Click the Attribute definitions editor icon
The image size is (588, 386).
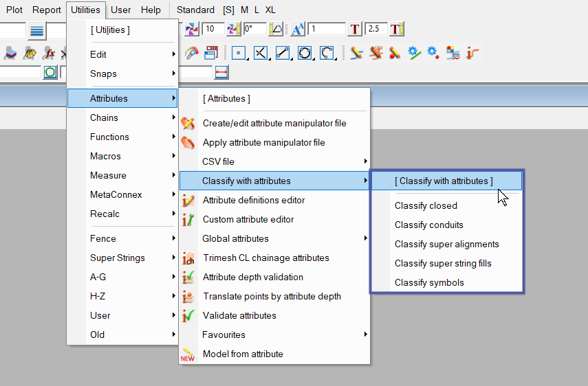[x=188, y=201]
